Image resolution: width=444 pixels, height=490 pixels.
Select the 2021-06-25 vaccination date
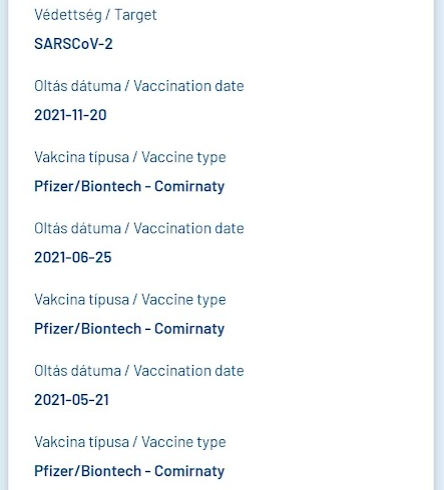73,257
